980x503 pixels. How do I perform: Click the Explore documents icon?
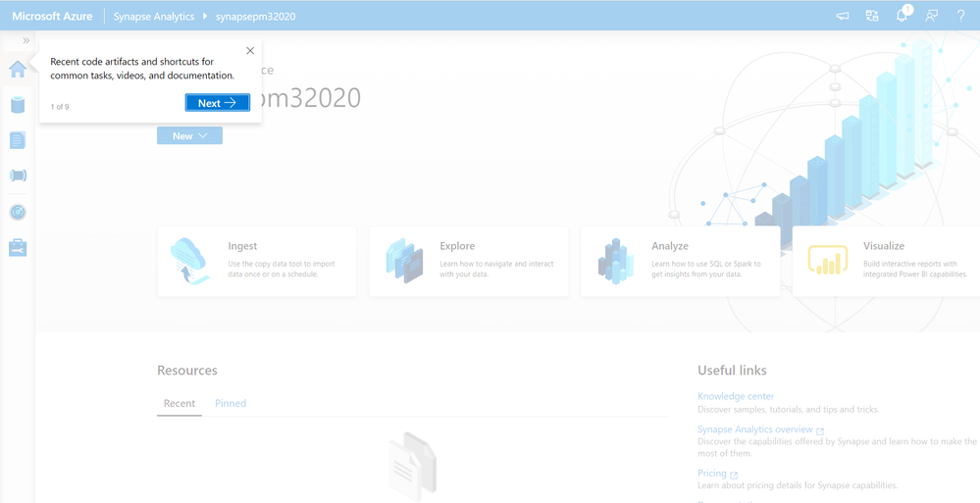coord(404,261)
